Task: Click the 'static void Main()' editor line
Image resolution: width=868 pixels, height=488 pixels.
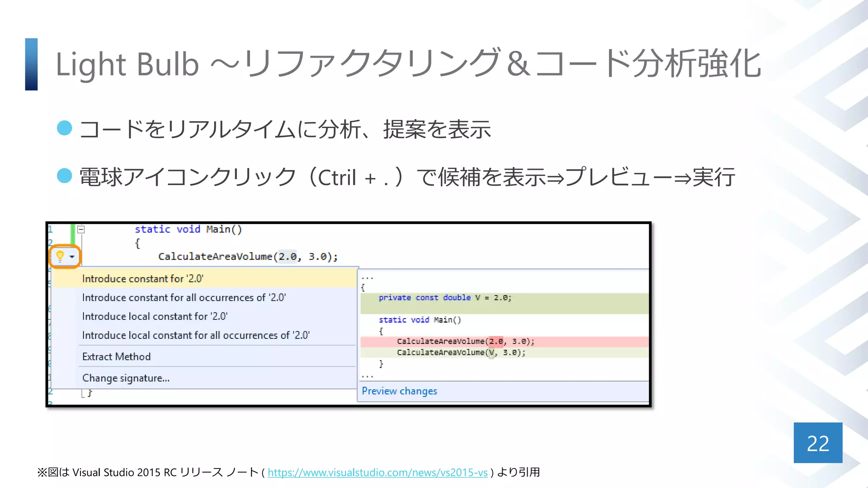Action: click(x=188, y=229)
